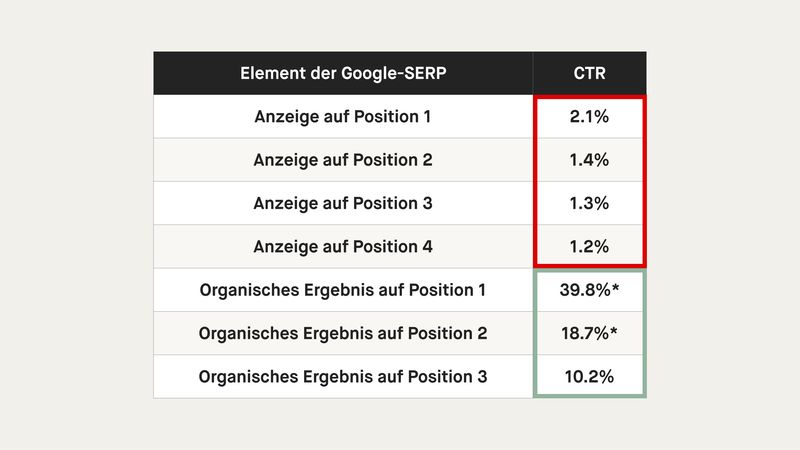Viewport: 800px width, 450px height.
Task: Click the green highlight box border
Action: point(535,333)
